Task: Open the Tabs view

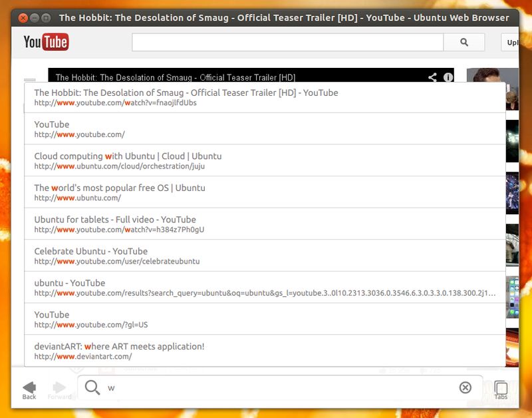Action: (501, 390)
